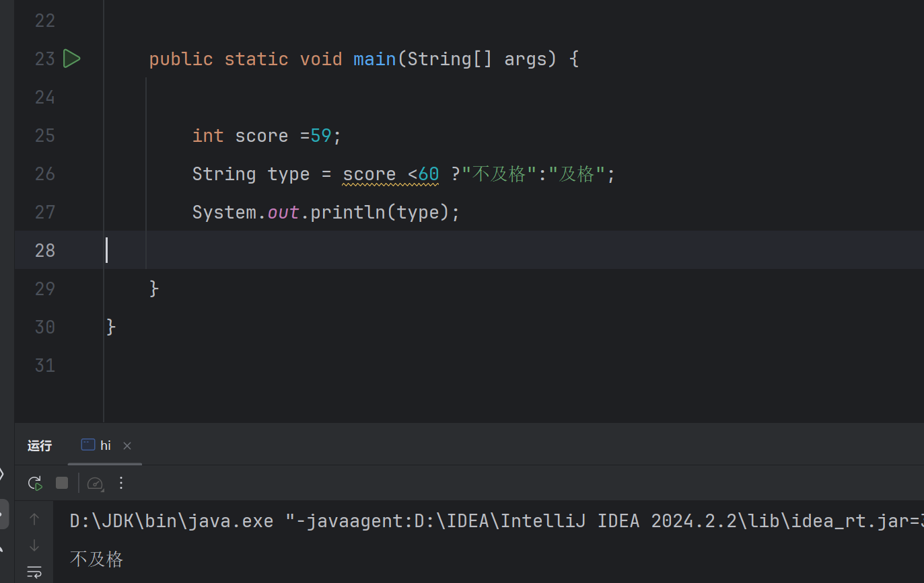The width and height of the screenshot is (924, 583).
Task: Click the 'args' parameter
Action: [x=526, y=61]
